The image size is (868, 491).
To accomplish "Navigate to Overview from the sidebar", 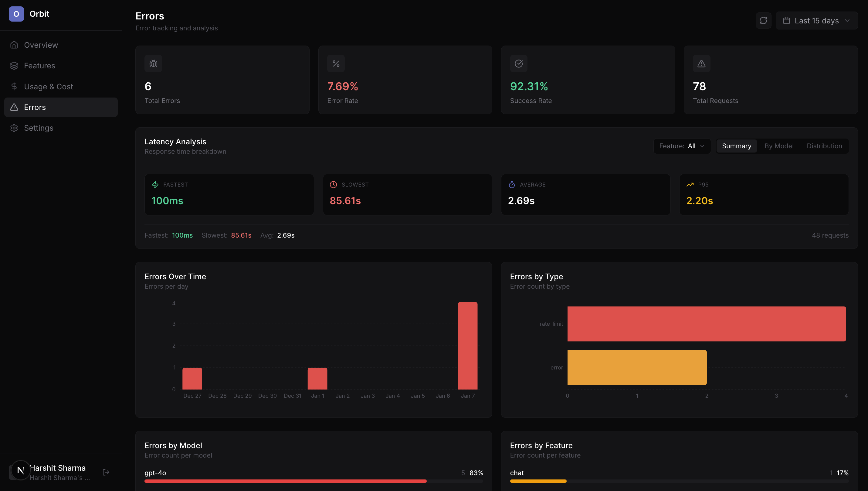I will click(x=40, y=45).
